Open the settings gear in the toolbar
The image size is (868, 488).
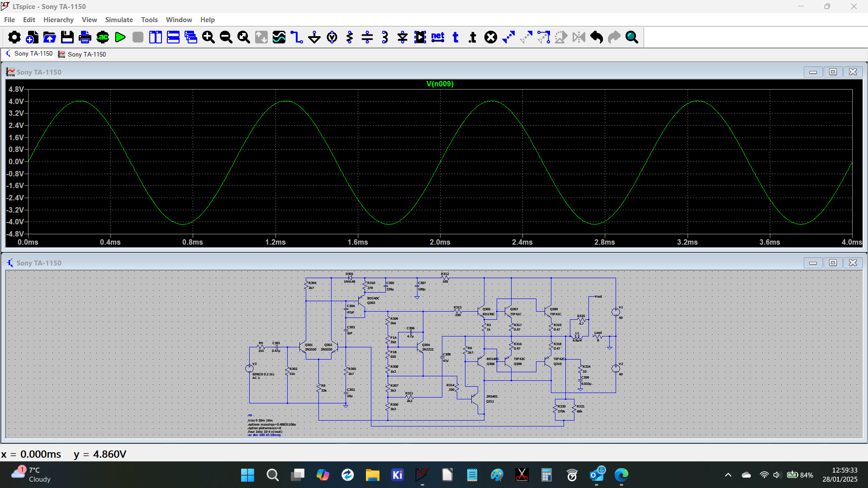click(x=14, y=37)
